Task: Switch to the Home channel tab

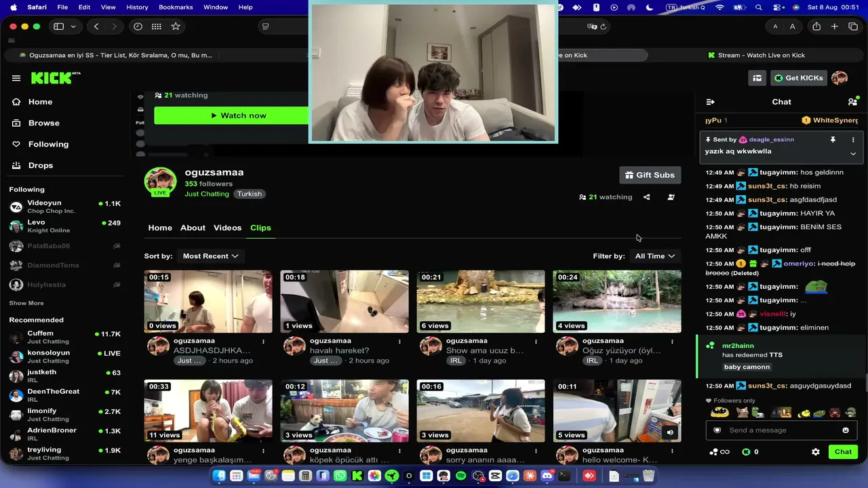Action: pyautogui.click(x=160, y=228)
